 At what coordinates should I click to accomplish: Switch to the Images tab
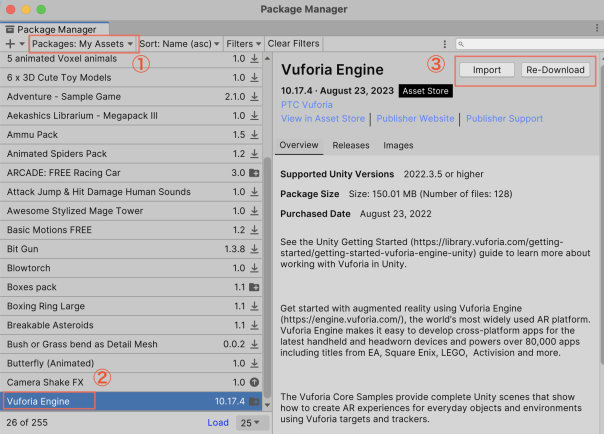[398, 145]
